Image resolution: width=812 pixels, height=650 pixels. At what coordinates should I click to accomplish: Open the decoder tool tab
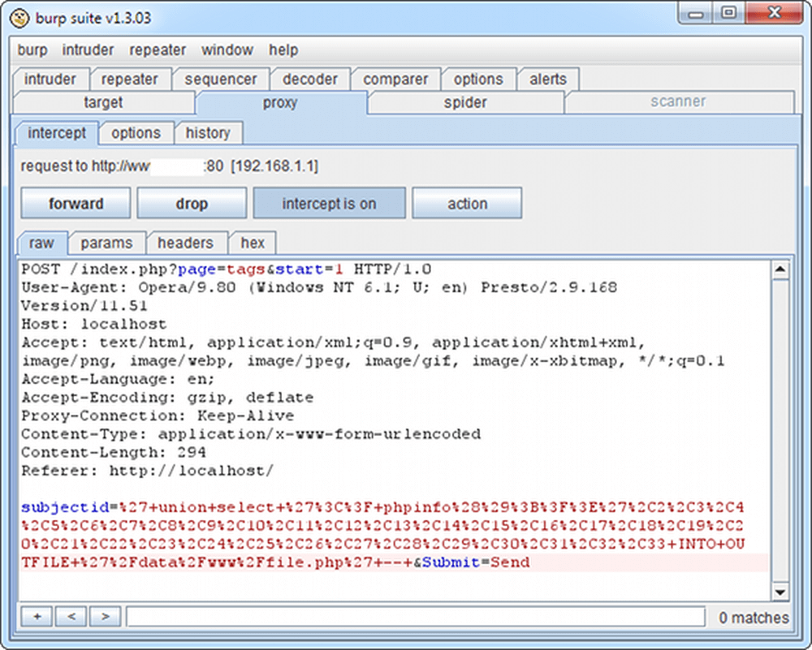click(x=309, y=79)
